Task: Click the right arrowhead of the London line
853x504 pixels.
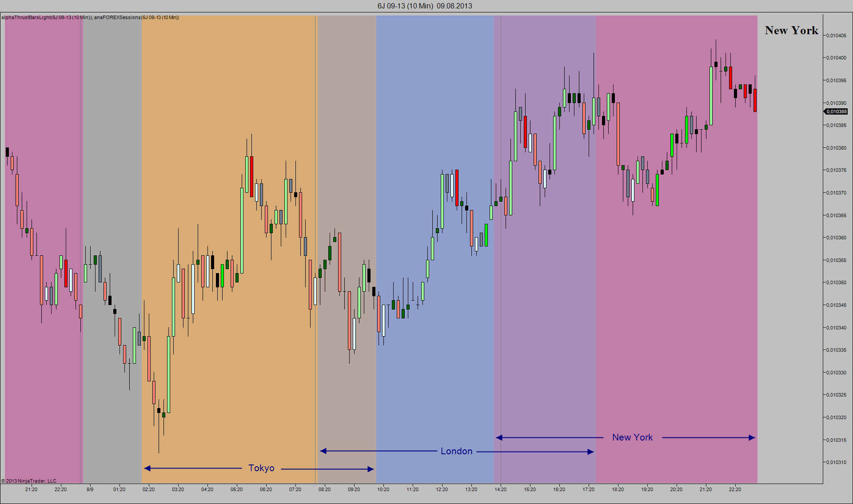Action: tap(590, 452)
